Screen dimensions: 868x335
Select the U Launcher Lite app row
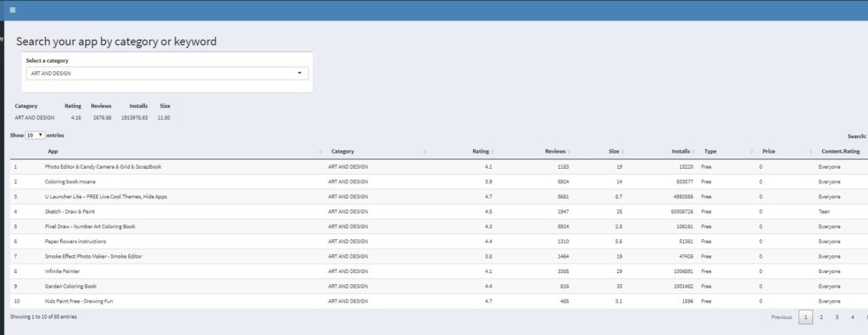(439, 197)
